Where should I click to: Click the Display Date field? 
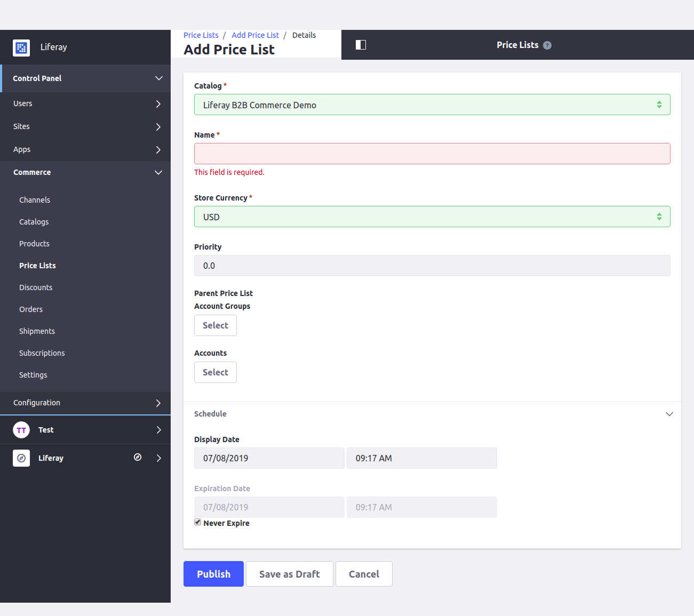click(269, 458)
